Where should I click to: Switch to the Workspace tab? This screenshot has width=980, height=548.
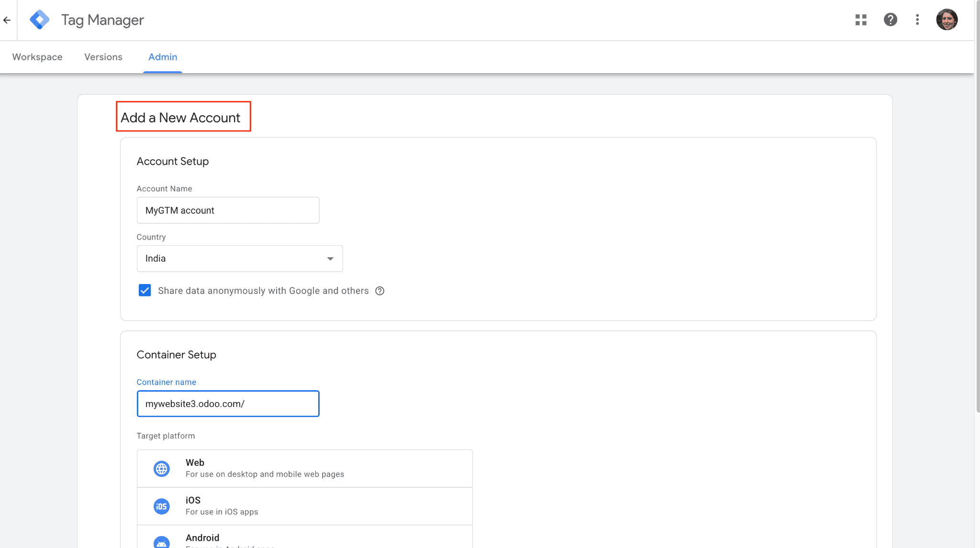[x=37, y=57]
